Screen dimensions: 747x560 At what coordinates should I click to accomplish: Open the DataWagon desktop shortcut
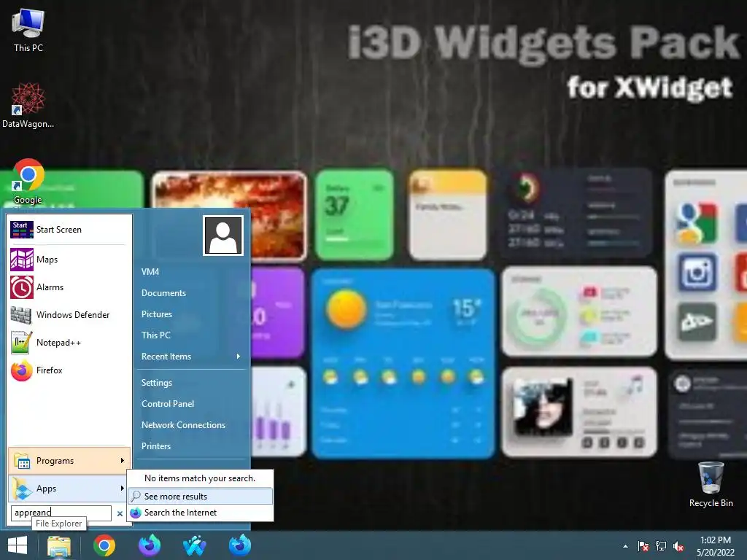28,106
